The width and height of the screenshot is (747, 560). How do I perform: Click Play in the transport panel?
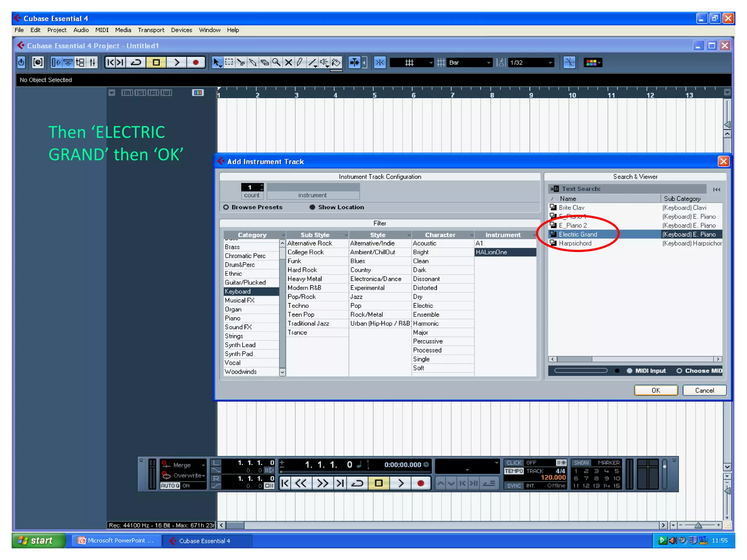401,483
